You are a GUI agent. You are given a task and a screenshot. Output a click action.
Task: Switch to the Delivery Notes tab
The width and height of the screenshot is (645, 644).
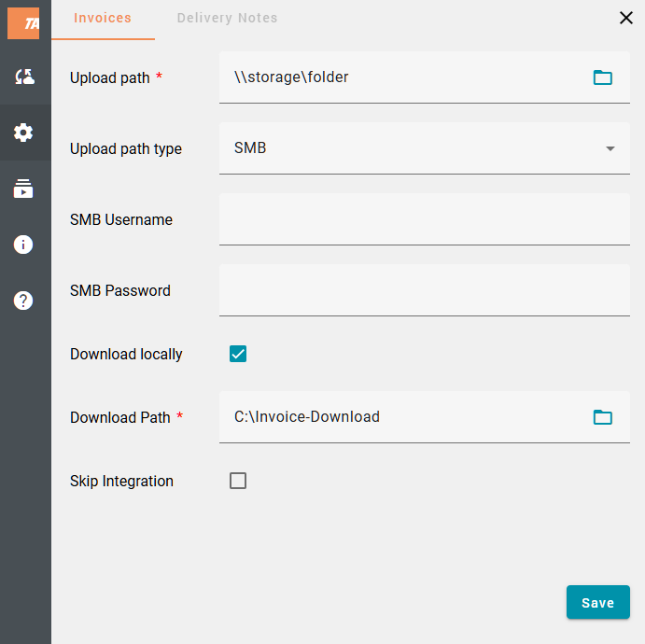[x=227, y=18]
